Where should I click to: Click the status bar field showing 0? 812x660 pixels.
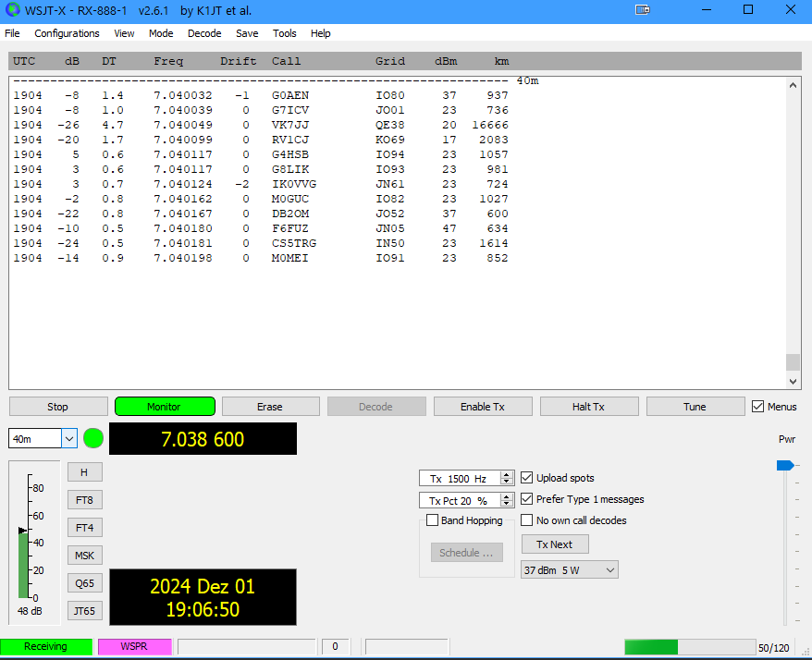[336, 646]
